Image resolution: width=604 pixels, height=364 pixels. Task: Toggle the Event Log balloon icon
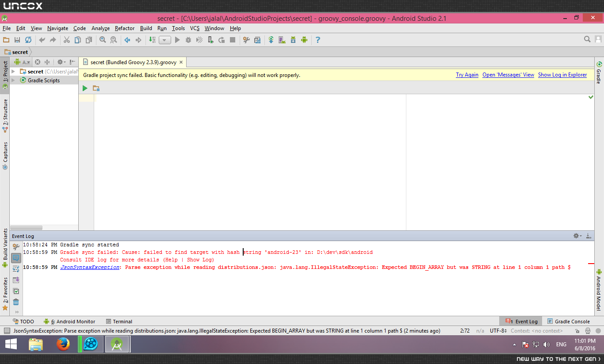[x=16, y=258]
